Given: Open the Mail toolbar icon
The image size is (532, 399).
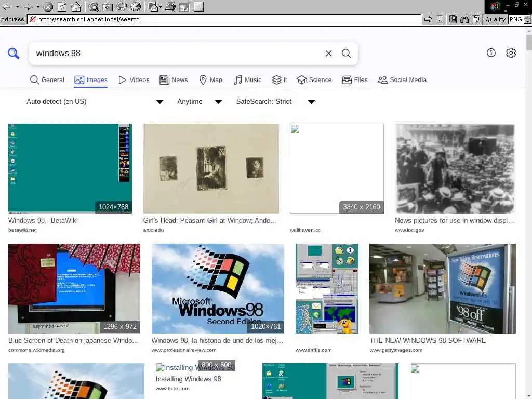Looking at the screenshot, I should coord(153,6).
